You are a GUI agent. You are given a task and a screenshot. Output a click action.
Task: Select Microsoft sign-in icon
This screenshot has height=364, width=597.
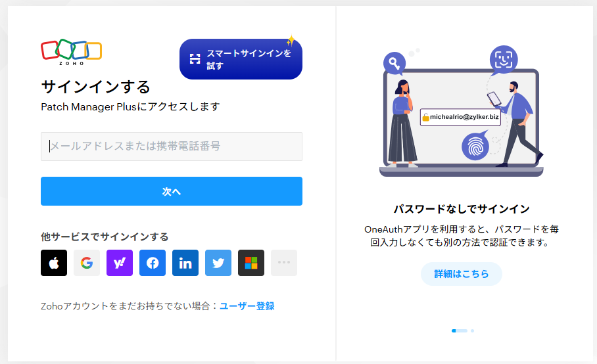[x=251, y=263]
